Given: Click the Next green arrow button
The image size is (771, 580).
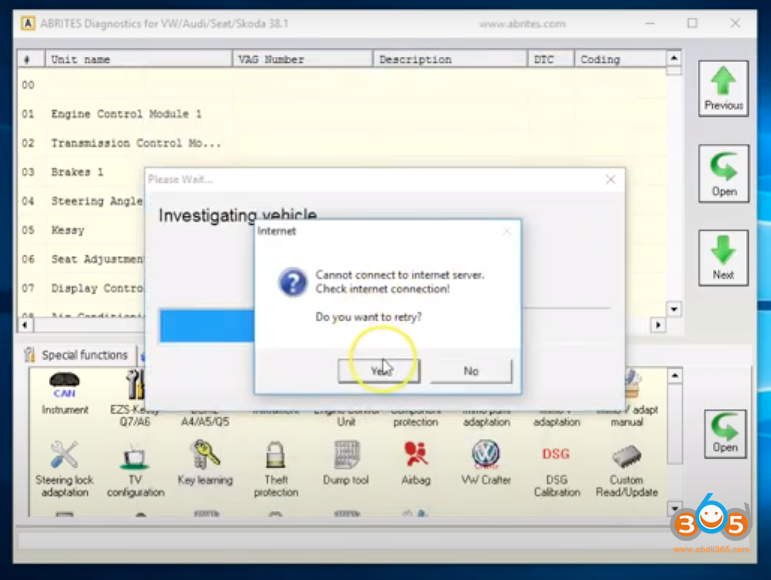Looking at the screenshot, I should point(723,258).
